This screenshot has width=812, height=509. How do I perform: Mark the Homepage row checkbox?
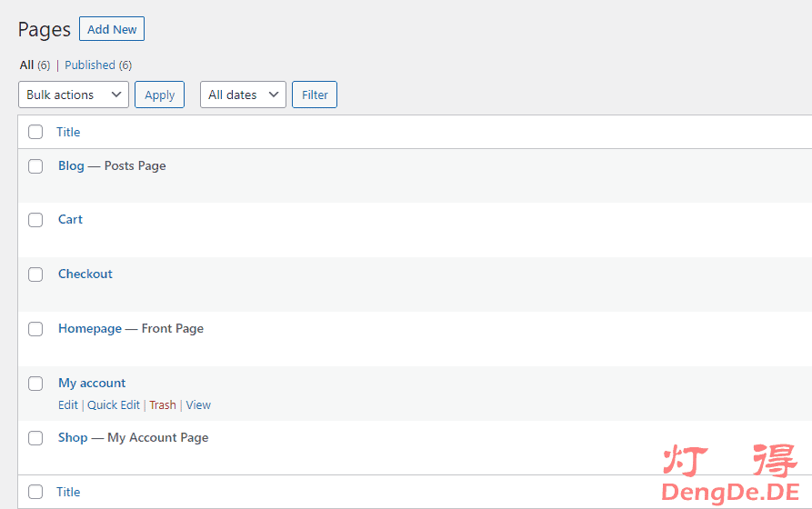tap(35, 329)
